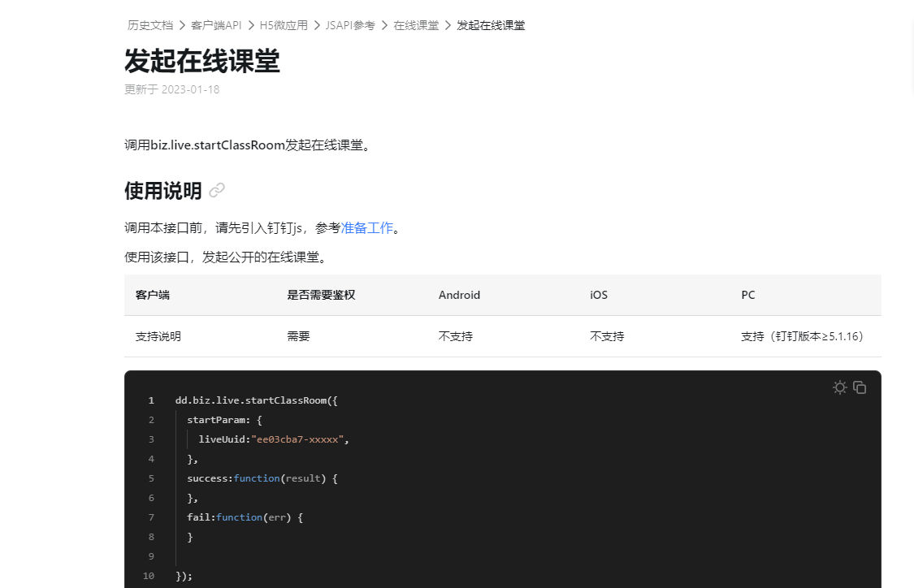
Task: Click fail:function(err) code line
Action: [245, 517]
